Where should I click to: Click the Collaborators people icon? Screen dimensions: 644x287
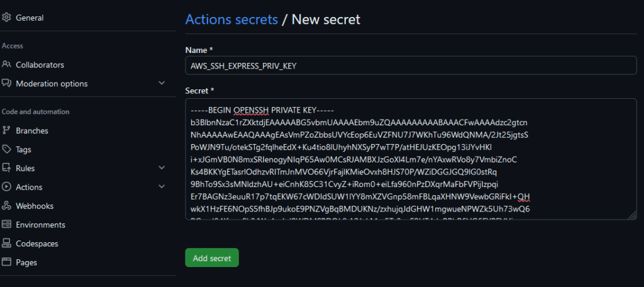click(x=6, y=65)
